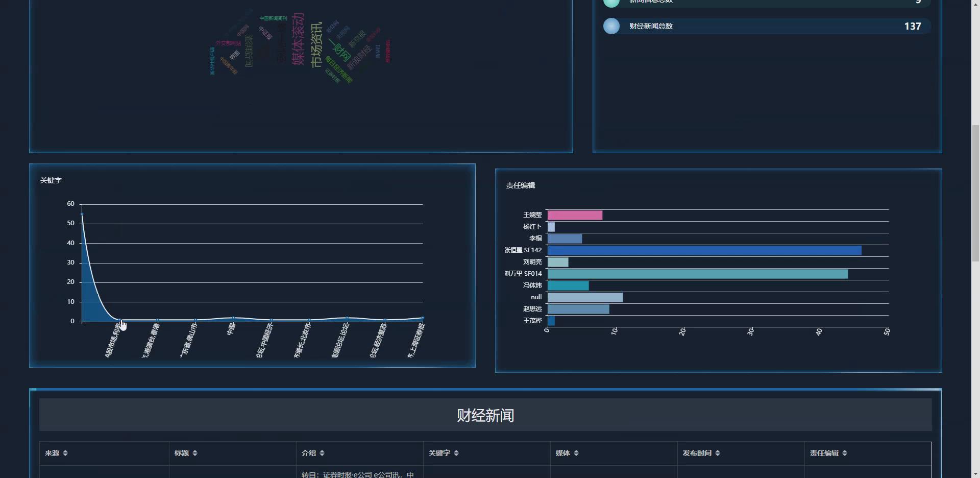Click the 标题 column header text

click(182, 453)
